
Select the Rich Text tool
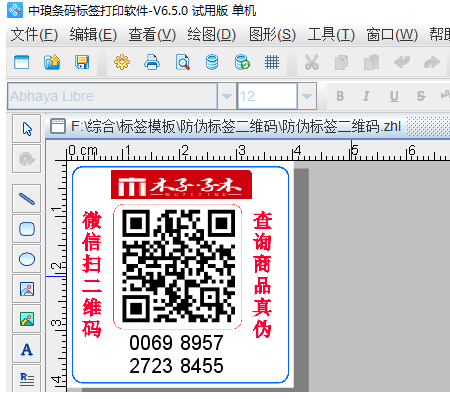pyautogui.click(x=27, y=378)
